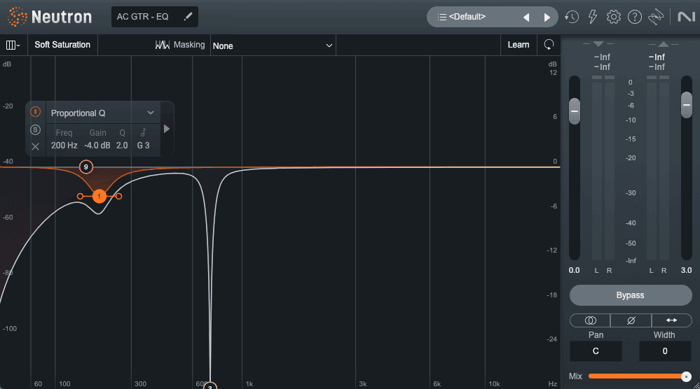This screenshot has height=389, width=700.
Task: Remove band with the X icon
Action: pos(35,146)
